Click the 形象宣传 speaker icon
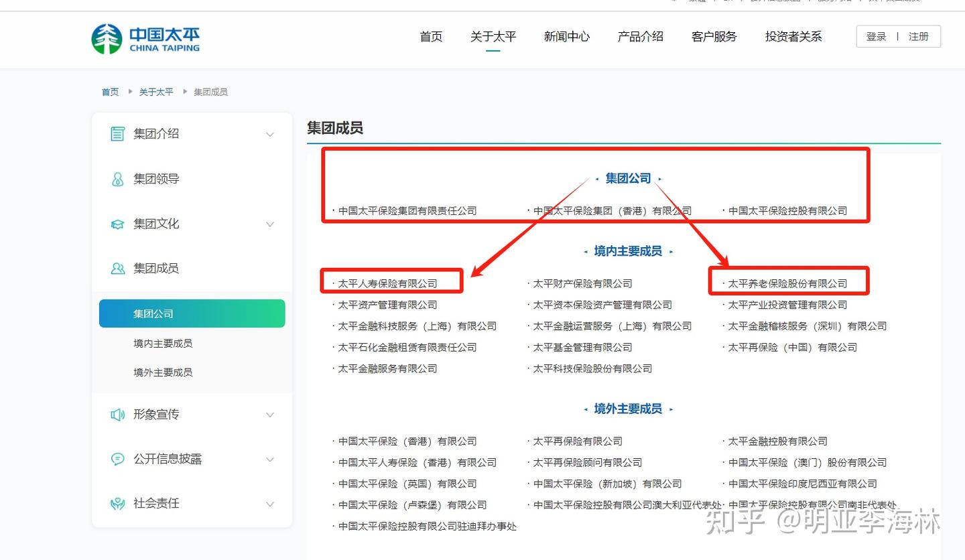Image resolution: width=965 pixels, height=560 pixels. (x=117, y=415)
